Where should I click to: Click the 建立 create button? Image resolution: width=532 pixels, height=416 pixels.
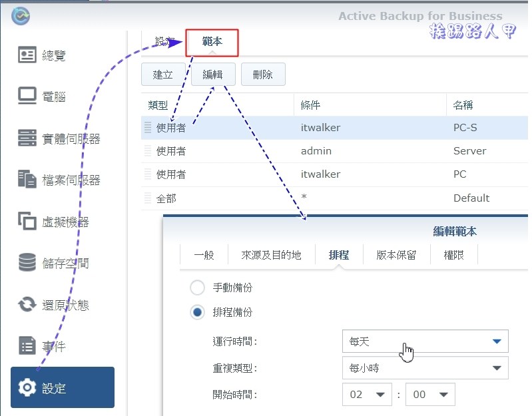point(163,75)
